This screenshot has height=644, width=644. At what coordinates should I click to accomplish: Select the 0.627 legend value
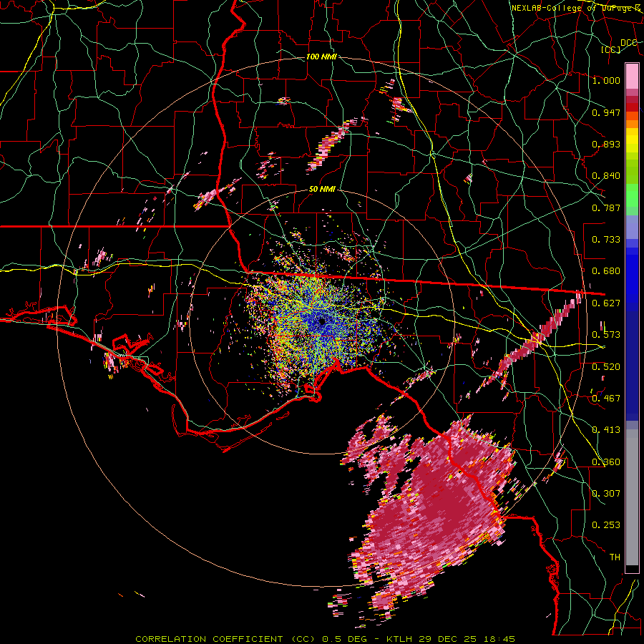pyautogui.click(x=606, y=303)
